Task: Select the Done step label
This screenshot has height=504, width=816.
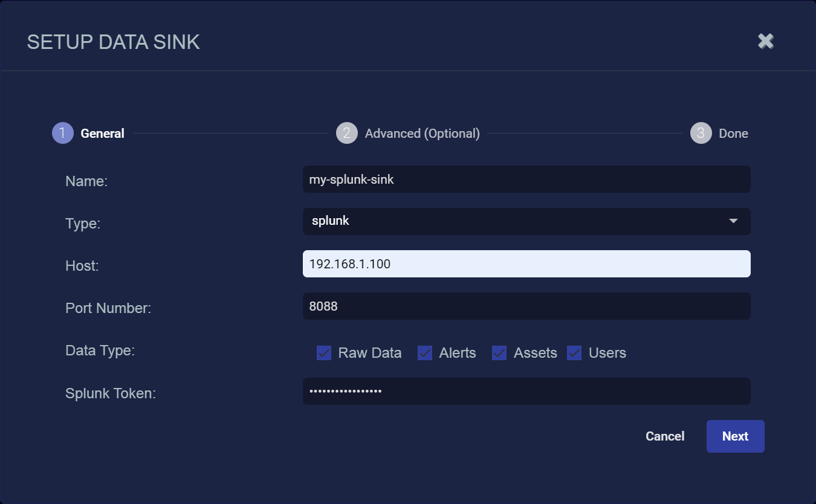Action: 733,134
